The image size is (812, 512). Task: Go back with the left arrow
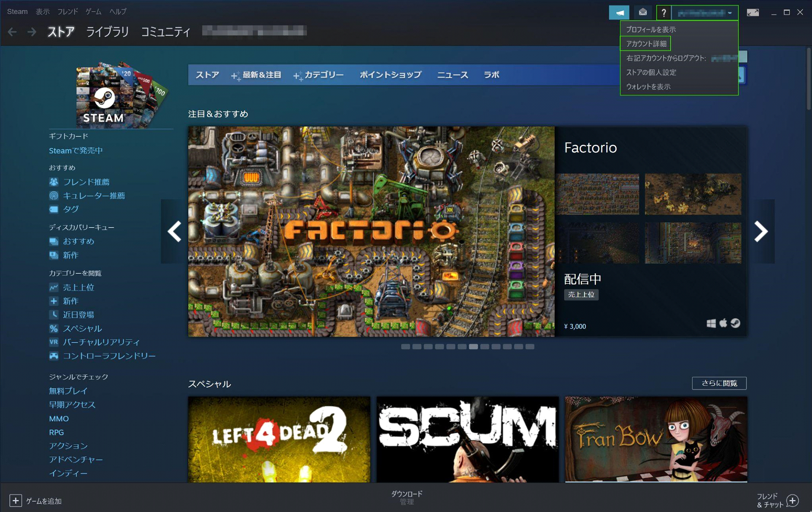point(12,32)
